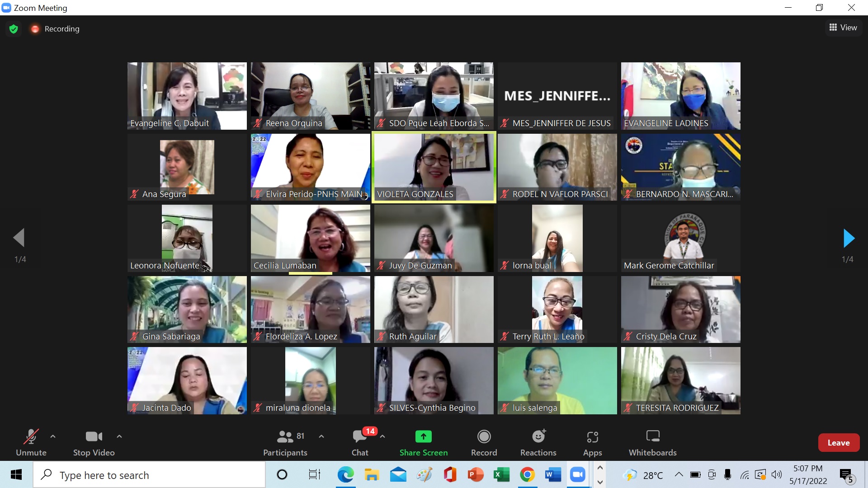
Task: Expand chat options caret beside Chat
Action: (x=382, y=436)
